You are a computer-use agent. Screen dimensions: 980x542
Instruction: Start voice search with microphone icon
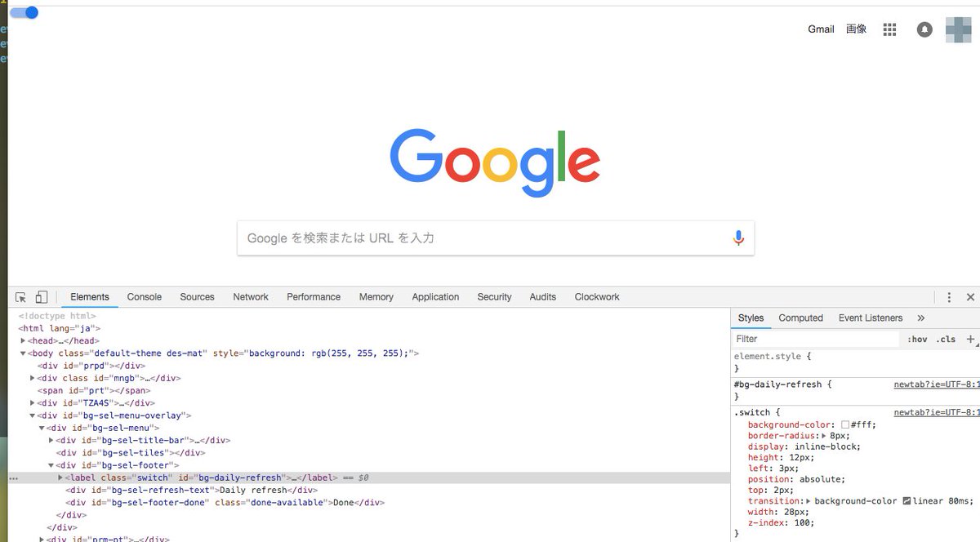738,238
